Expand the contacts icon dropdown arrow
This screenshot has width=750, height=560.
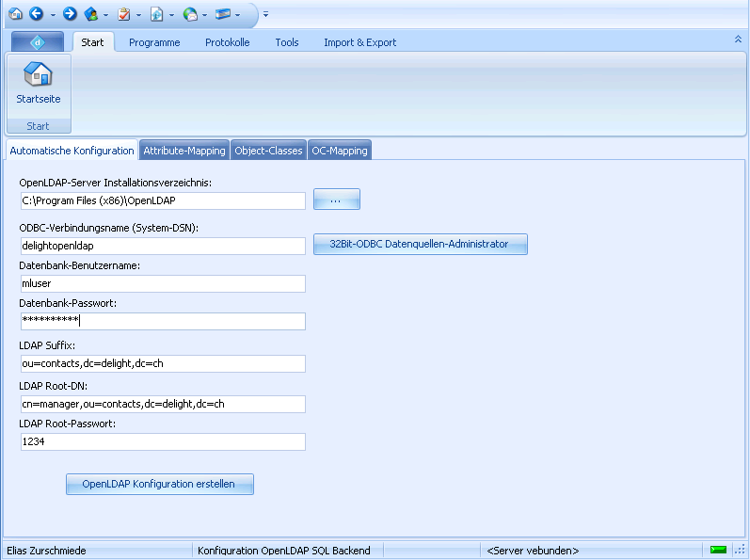pos(105,15)
